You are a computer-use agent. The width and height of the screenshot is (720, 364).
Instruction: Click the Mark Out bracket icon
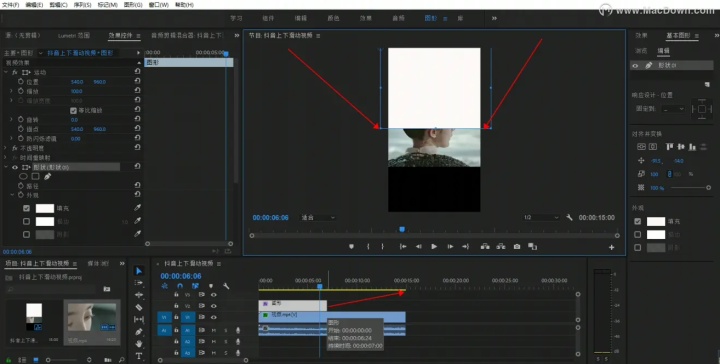tap(382, 246)
